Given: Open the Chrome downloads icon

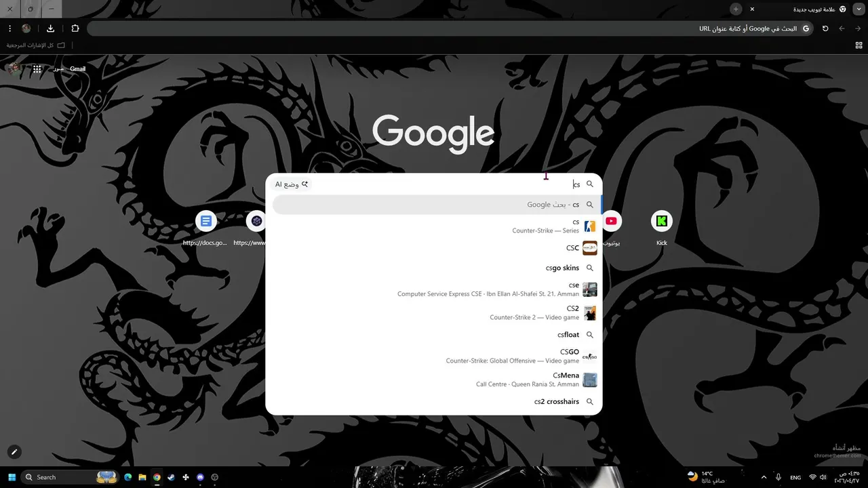Looking at the screenshot, I should 51,28.
